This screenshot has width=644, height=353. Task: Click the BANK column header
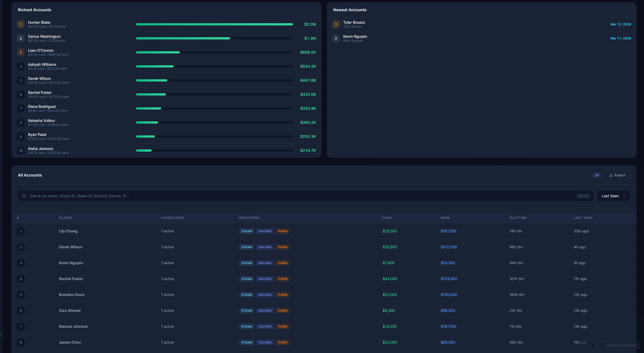(x=445, y=218)
